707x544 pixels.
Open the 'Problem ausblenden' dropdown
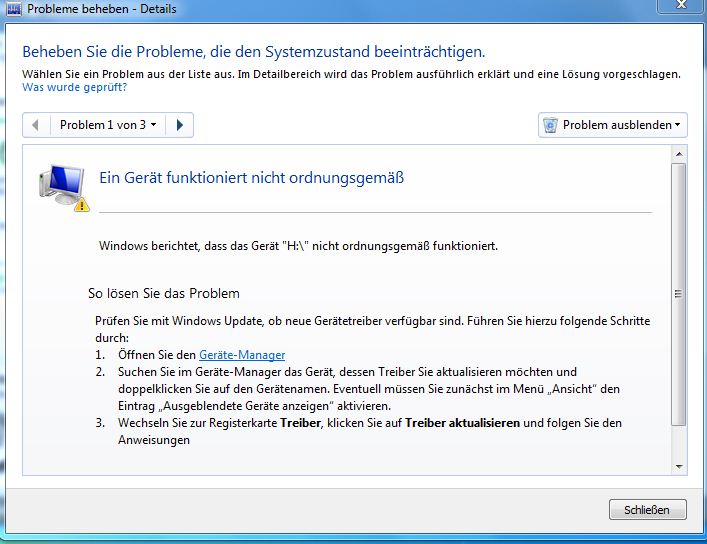click(613, 125)
